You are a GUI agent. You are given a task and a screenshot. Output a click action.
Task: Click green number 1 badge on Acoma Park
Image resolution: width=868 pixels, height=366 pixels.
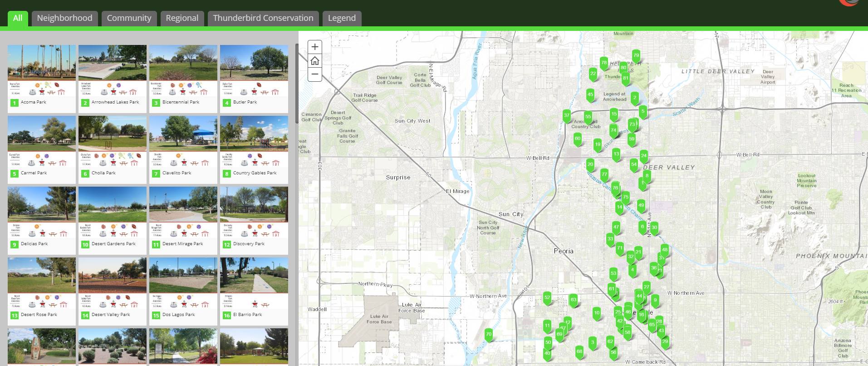click(x=15, y=103)
